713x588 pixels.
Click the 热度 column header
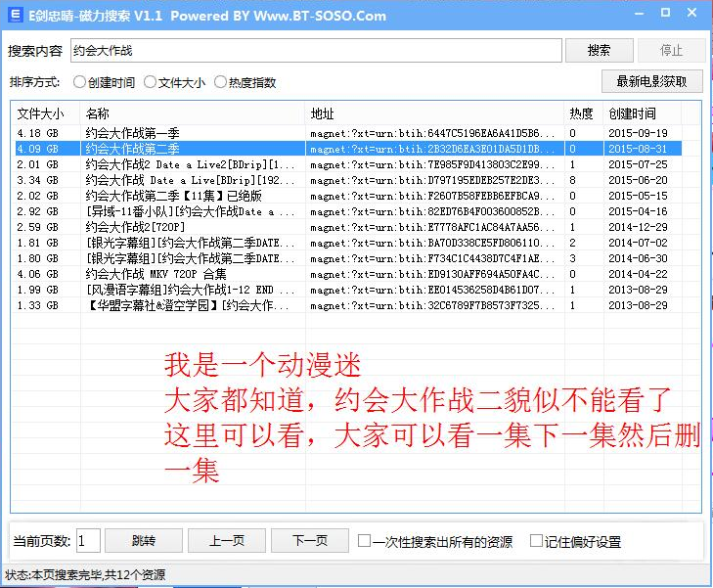tap(584, 113)
